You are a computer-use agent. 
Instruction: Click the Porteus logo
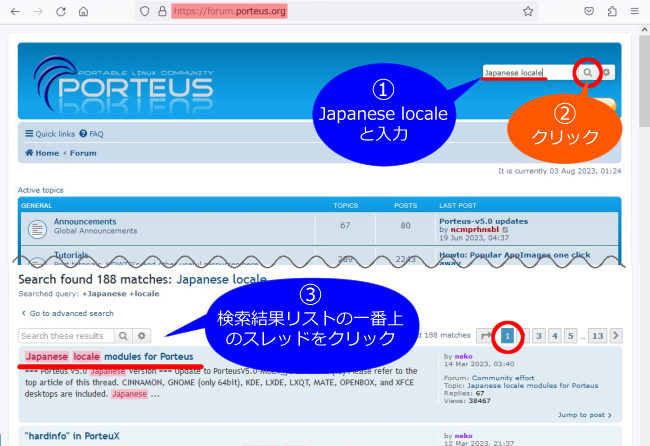pyautogui.click(x=124, y=85)
